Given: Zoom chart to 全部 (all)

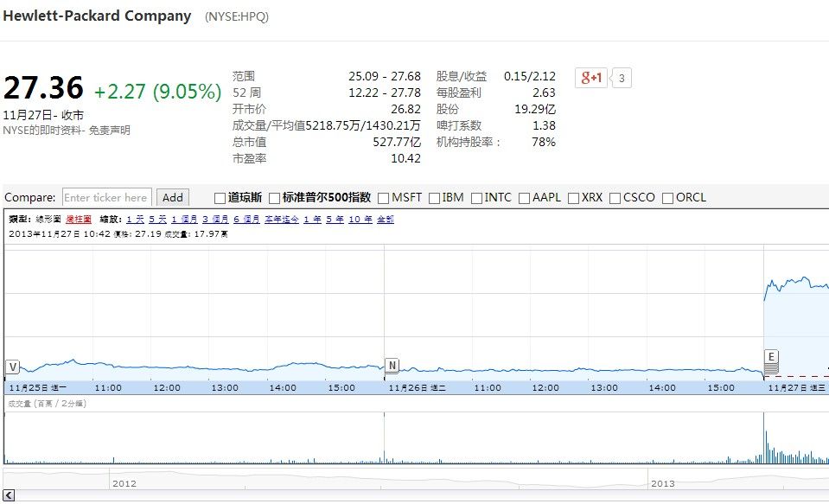Looking at the screenshot, I should pyautogui.click(x=386, y=219).
